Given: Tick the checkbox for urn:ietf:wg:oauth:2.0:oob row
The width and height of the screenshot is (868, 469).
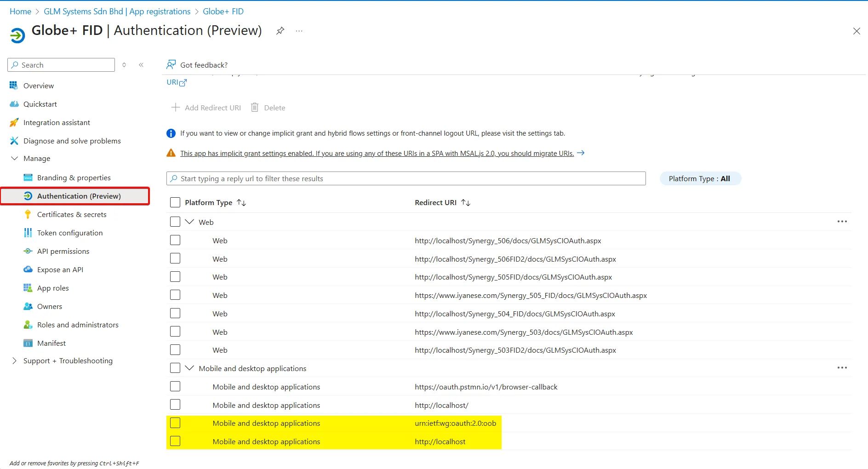Looking at the screenshot, I should pos(175,423).
